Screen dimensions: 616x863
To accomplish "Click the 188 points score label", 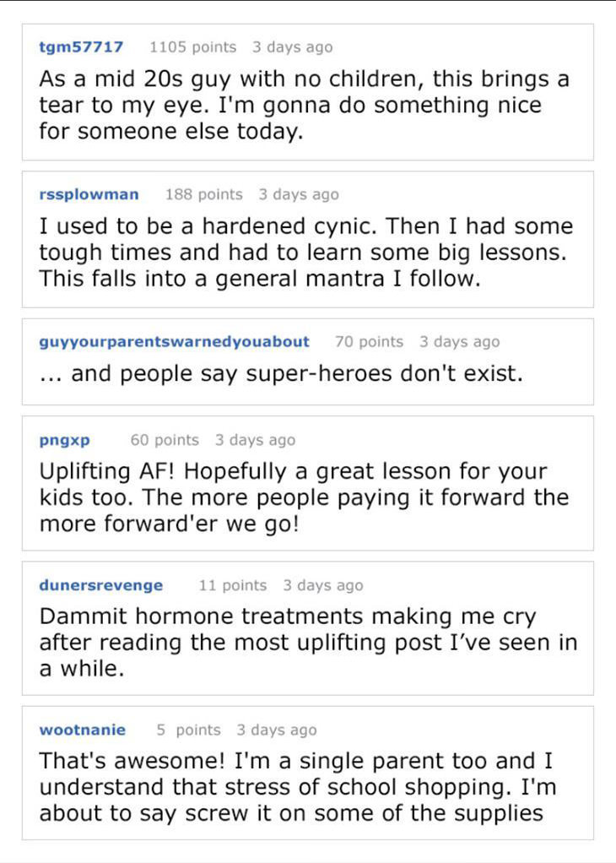I will pos(204,194).
